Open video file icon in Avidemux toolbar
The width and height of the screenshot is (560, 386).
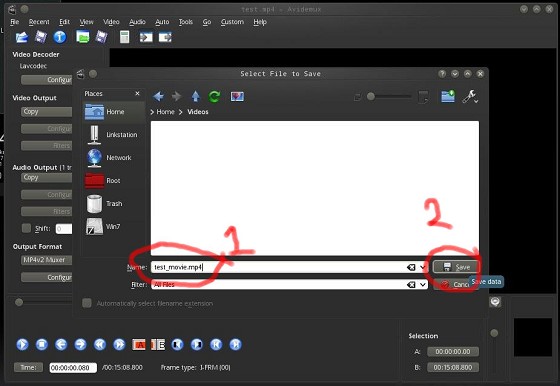pyautogui.click(x=21, y=37)
